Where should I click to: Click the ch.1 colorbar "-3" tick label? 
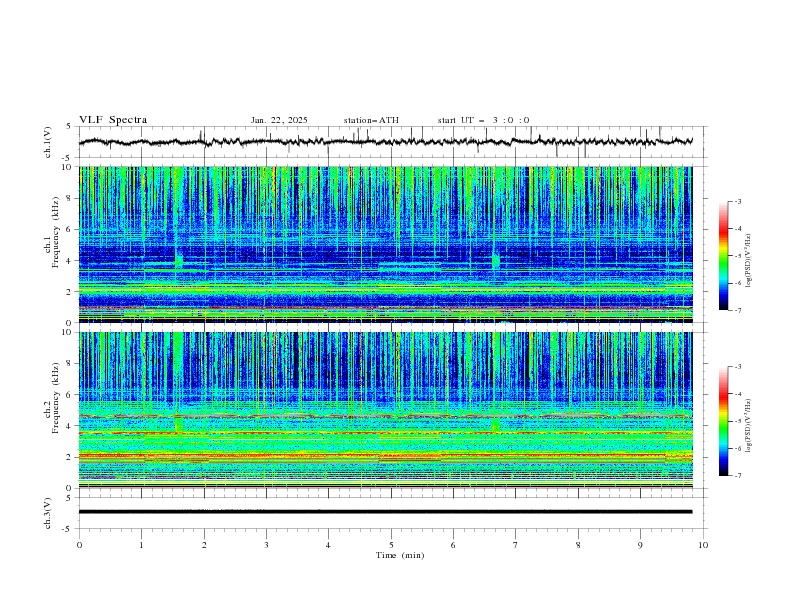coord(737,201)
